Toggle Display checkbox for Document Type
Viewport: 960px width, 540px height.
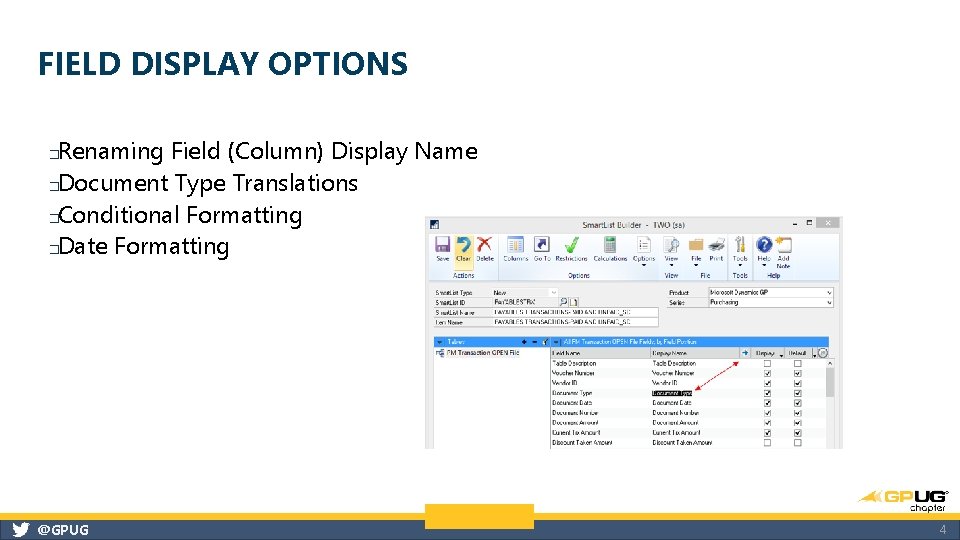[767, 393]
